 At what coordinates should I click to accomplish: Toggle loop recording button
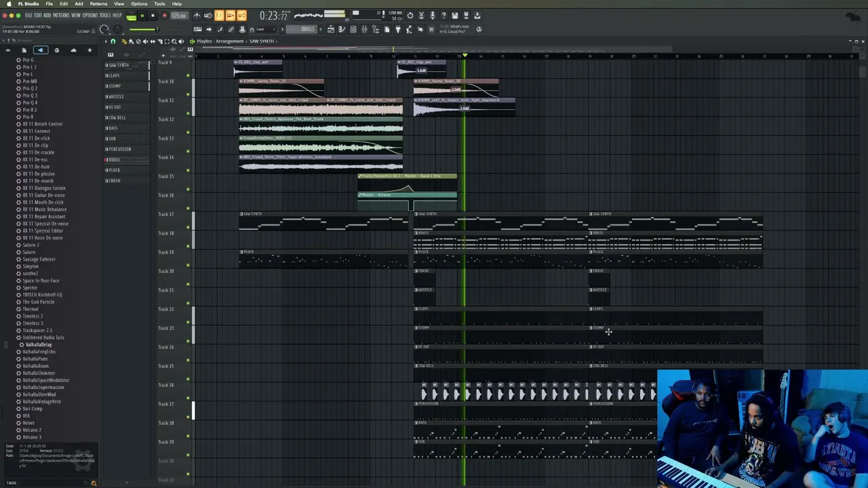tap(241, 16)
